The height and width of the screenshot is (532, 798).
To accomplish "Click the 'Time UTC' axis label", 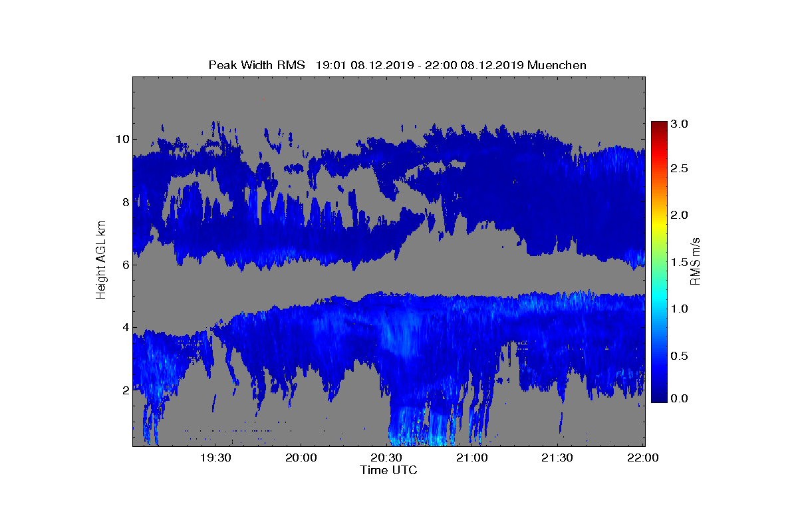I will pyautogui.click(x=388, y=470).
